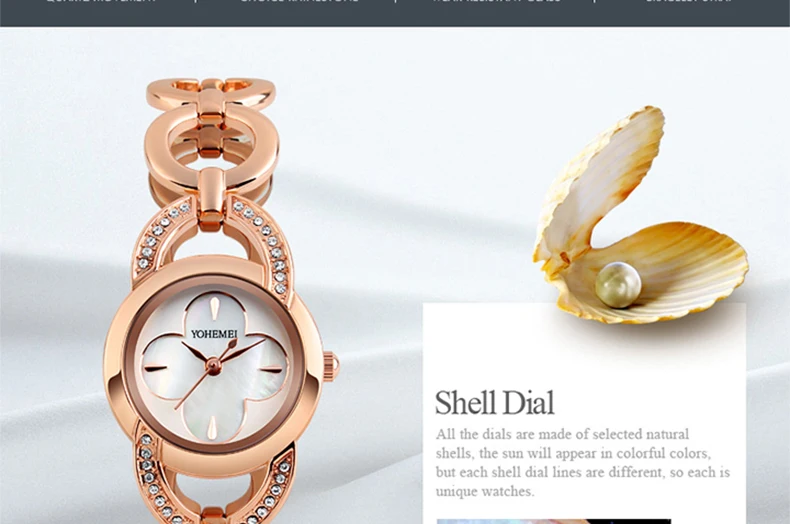Screen dimensions: 790x524
Task: Select the last feature label in top bar
Action: tap(689, 2)
